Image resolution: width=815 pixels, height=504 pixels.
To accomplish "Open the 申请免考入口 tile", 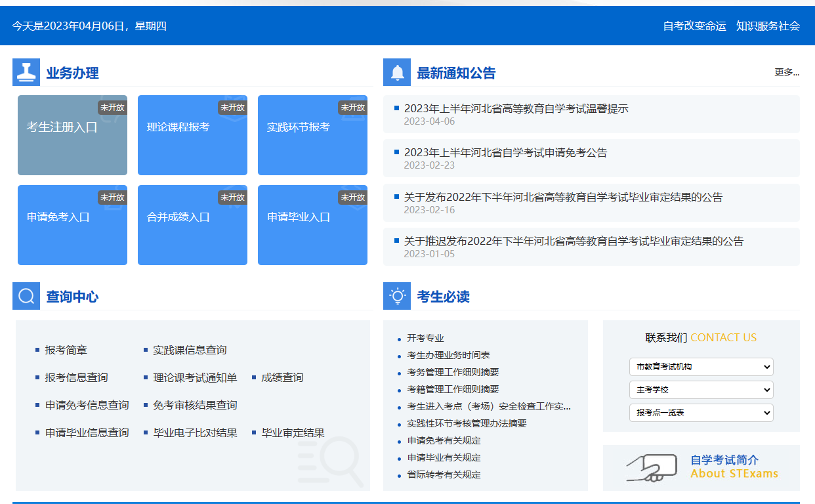I will click(72, 225).
